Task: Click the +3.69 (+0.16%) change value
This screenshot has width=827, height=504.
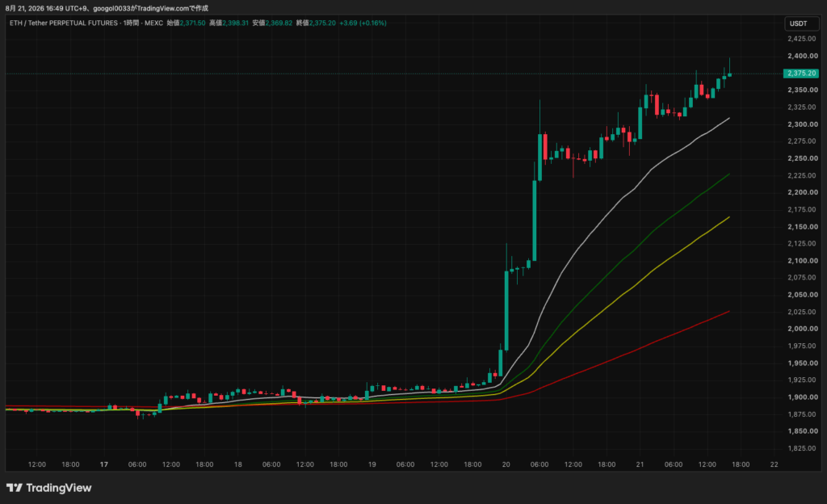Action: pyautogui.click(x=363, y=23)
